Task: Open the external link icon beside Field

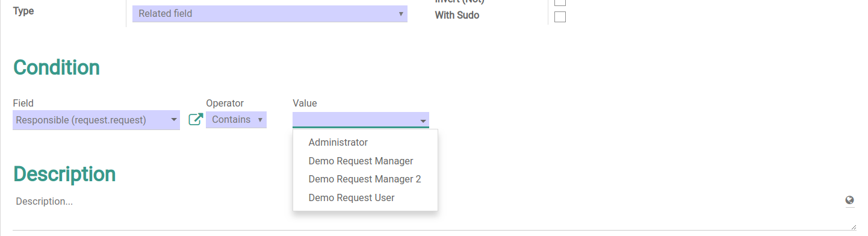Action: click(x=196, y=120)
